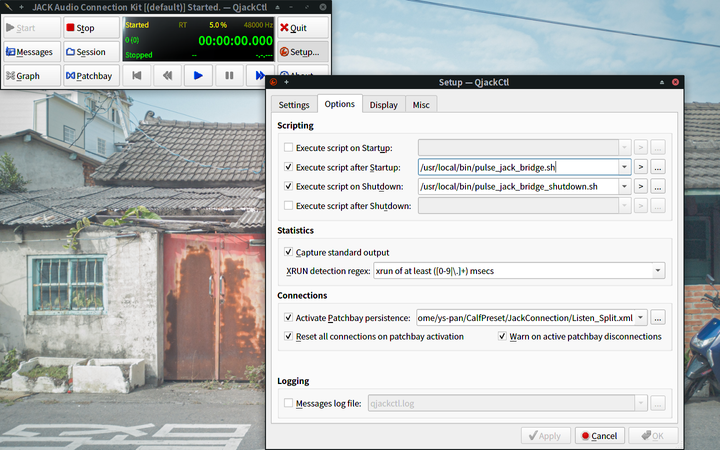Open the Misc tab
The height and width of the screenshot is (450, 720).
point(421,105)
